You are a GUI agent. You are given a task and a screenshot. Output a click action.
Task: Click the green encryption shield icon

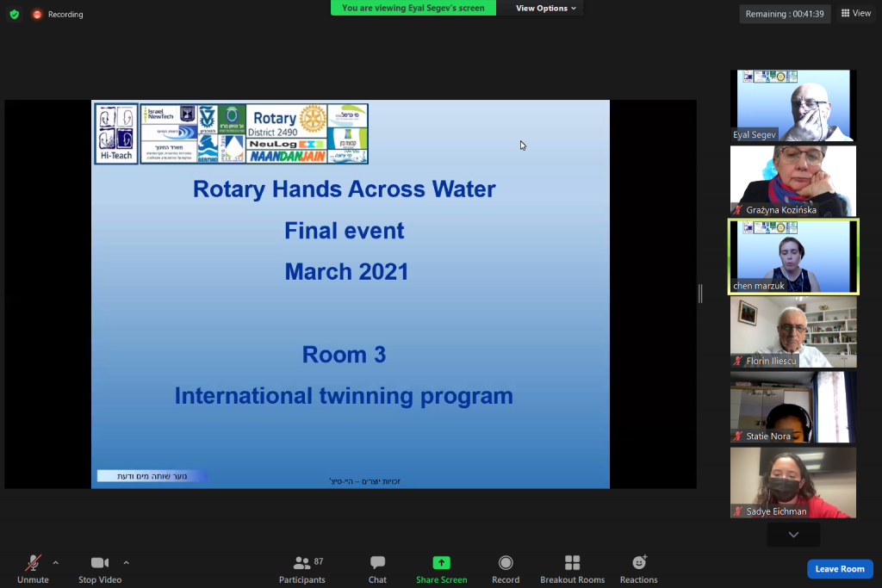[14, 14]
